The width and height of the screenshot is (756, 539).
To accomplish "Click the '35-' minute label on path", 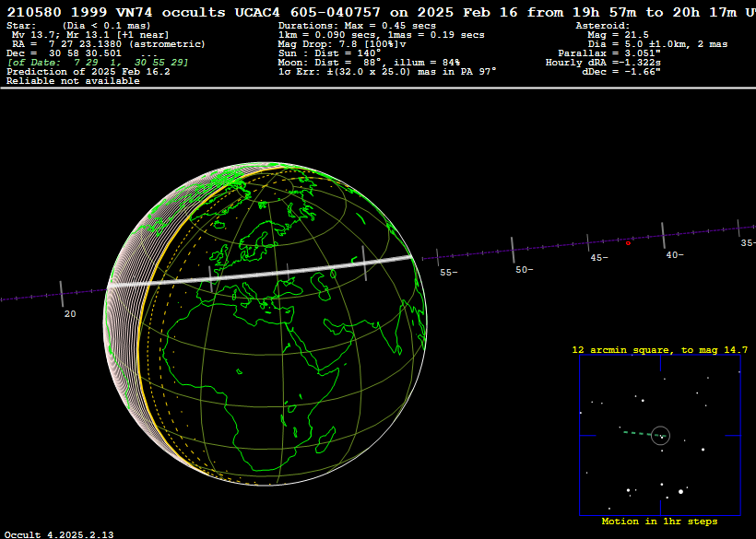I will coord(748,242).
